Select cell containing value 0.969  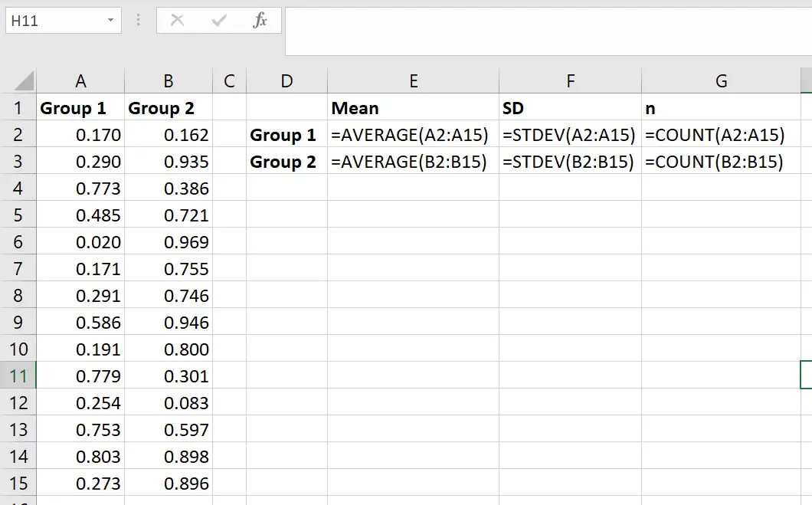(169, 242)
